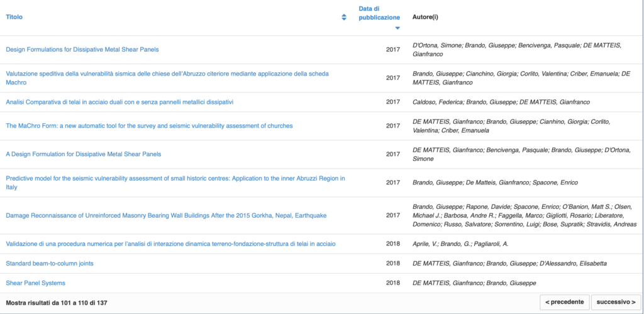The width and height of the screenshot is (644, 314).
Task: Open Shear Panel Systems link
Action: click(35, 283)
